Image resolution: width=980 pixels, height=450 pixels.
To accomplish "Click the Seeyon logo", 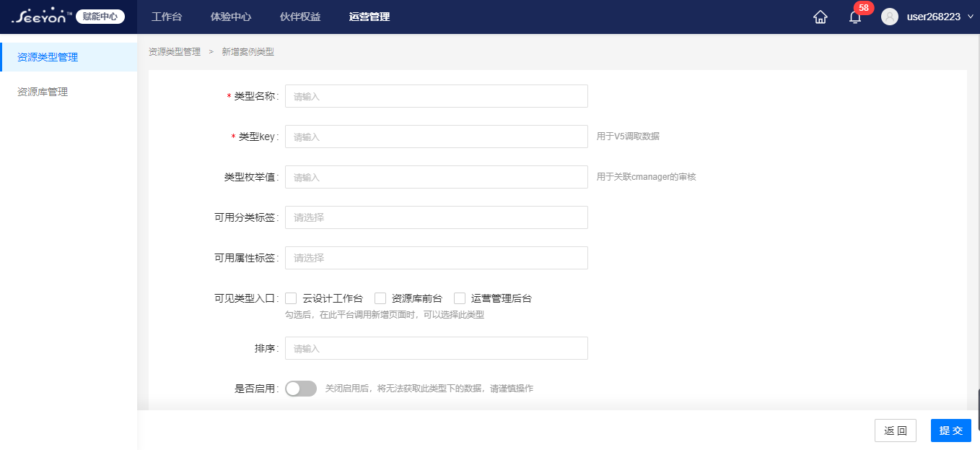I will tap(42, 16).
